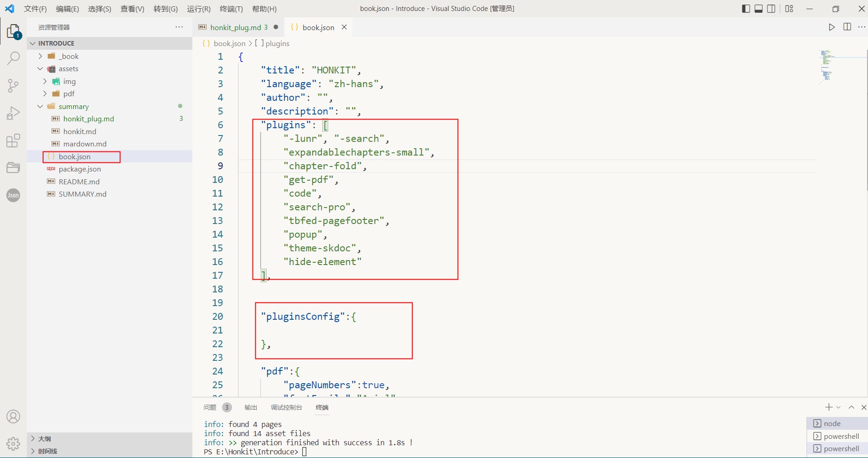The width and height of the screenshot is (868, 458).
Task: Add a new terminal with plus icon
Action: (829, 407)
